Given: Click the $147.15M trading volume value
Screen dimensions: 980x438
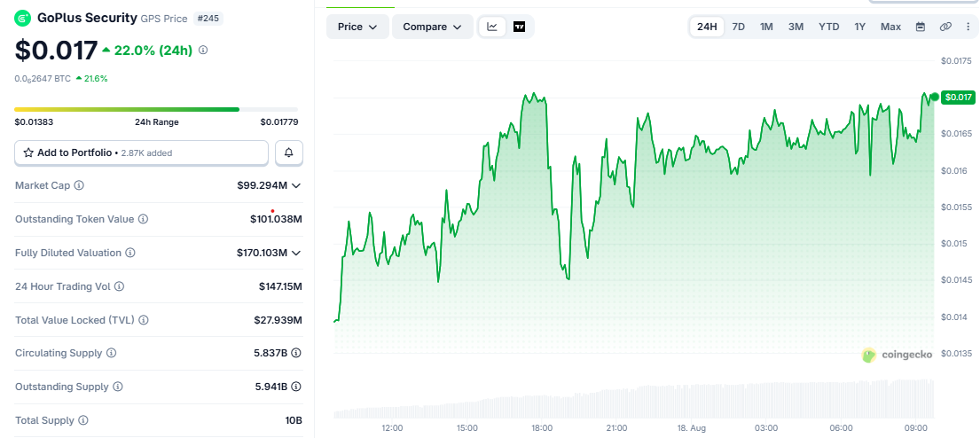Looking at the screenshot, I should point(280,286).
